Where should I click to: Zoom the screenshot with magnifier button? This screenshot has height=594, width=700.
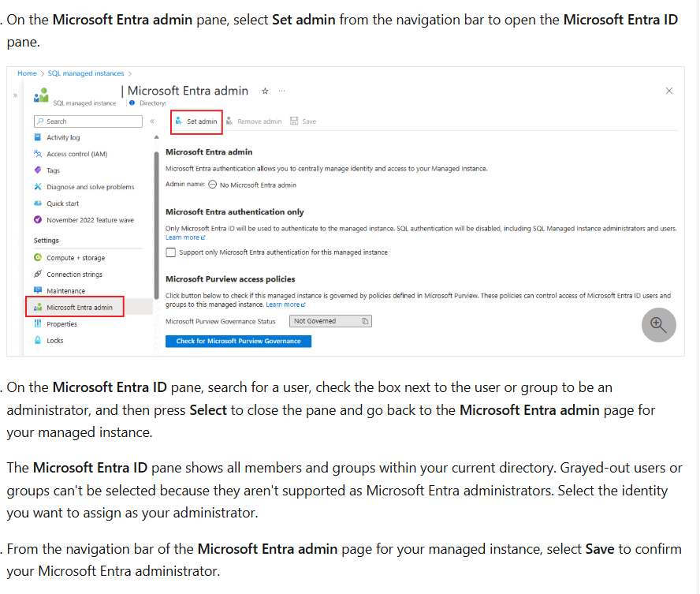[x=659, y=325]
